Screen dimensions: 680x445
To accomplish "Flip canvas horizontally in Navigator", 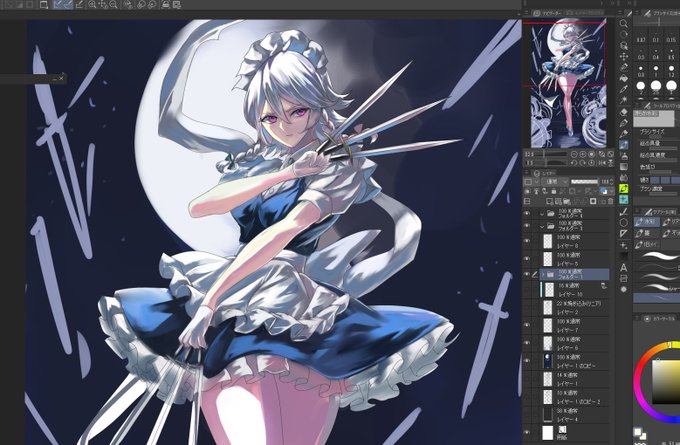I will (602, 163).
